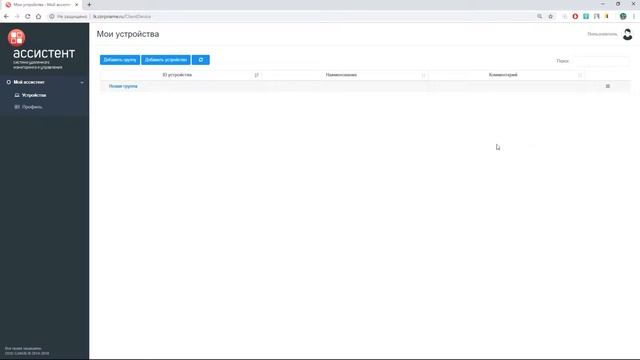Screen dimensions: 640x360
Task: Click the browser address bar URL
Action: tap(122, 17)
